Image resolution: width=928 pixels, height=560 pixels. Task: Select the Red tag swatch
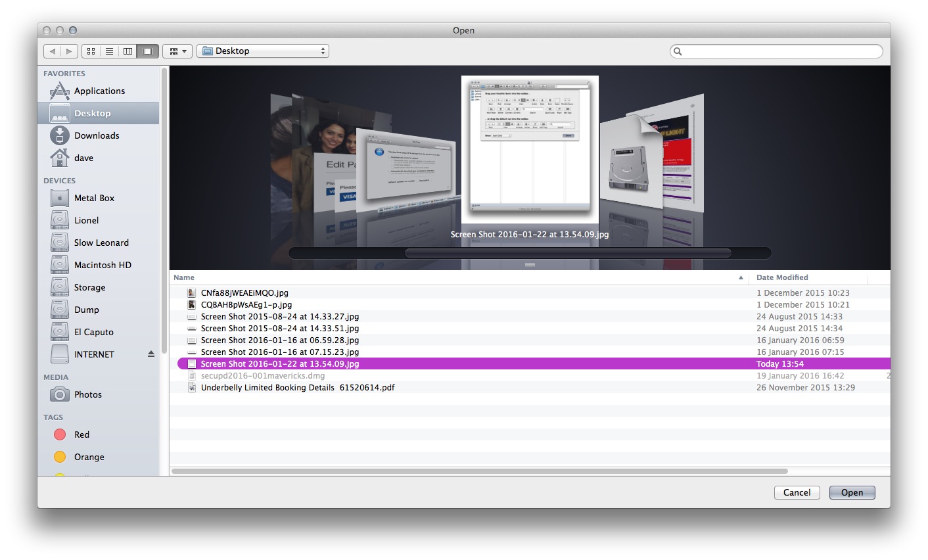[x=60, y=434]
